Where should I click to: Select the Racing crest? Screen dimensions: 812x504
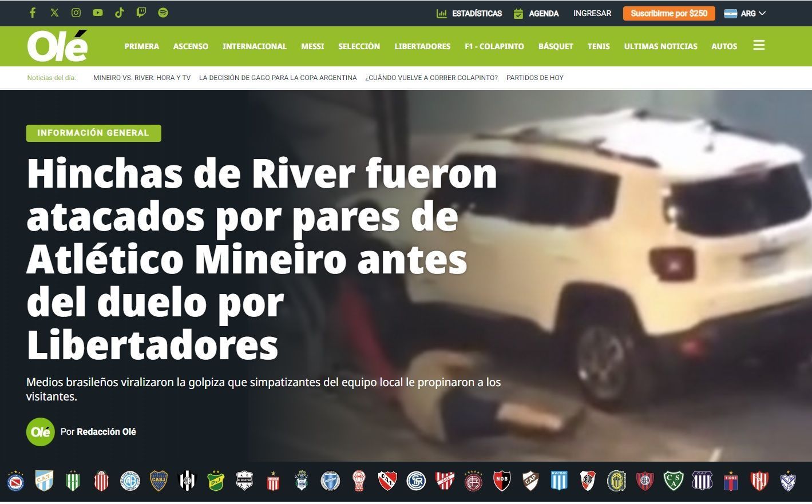click(x=559, y=481)
